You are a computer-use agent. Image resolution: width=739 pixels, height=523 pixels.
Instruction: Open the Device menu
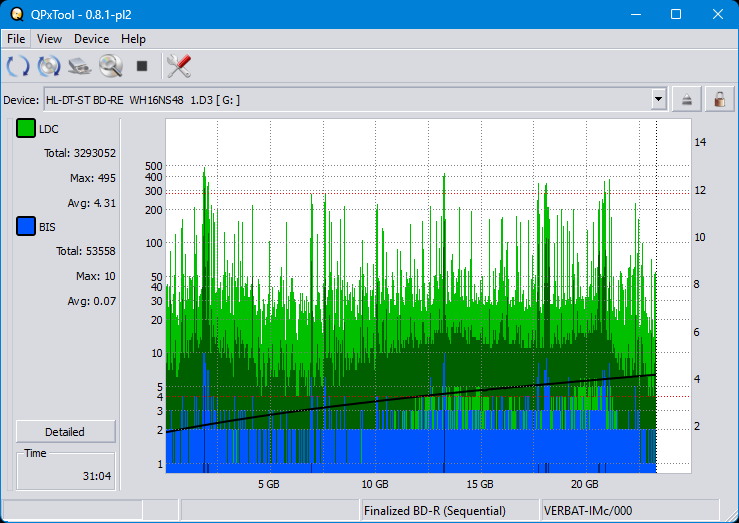91,39
